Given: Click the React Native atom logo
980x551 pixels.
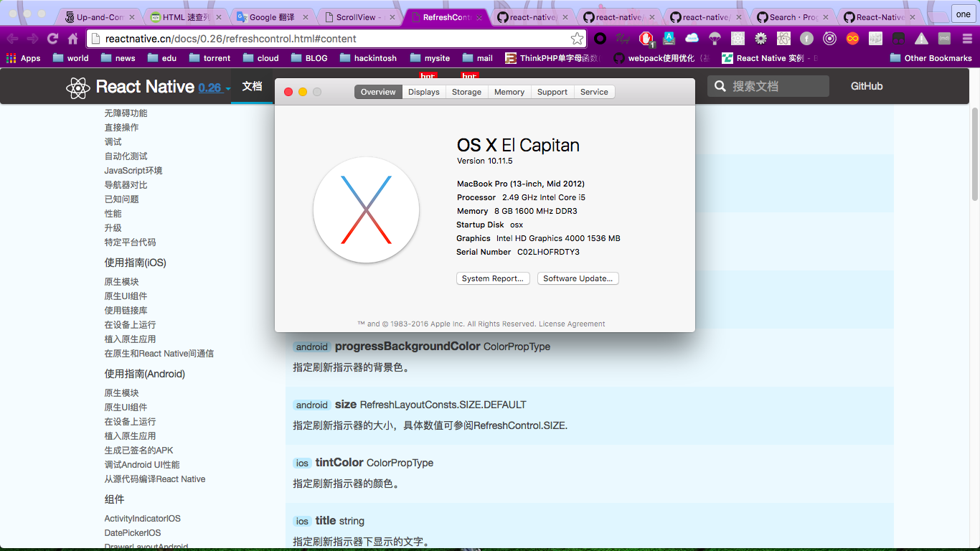Looking at the screenshot, I should pos(77,87).
